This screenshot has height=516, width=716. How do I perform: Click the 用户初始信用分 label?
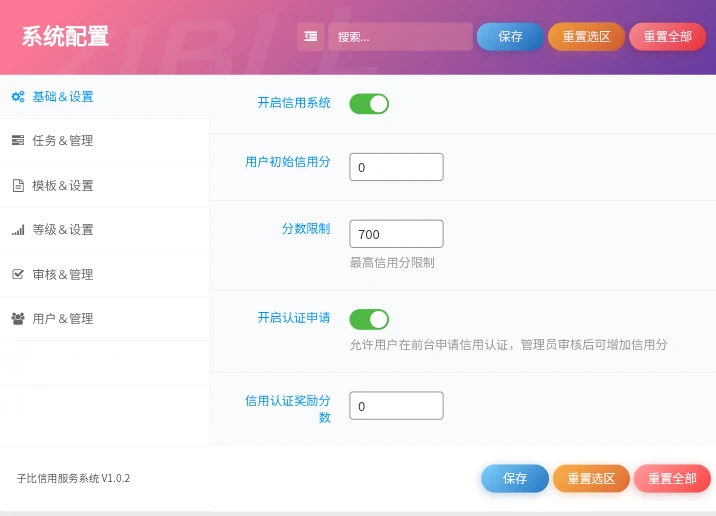pyautogui.click(x=288, y=162)
